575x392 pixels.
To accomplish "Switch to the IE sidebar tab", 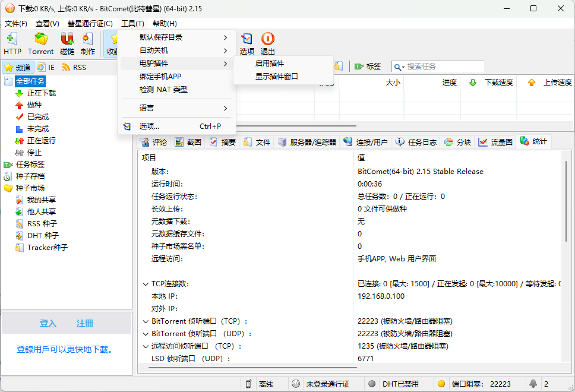I will coord(46,68).
